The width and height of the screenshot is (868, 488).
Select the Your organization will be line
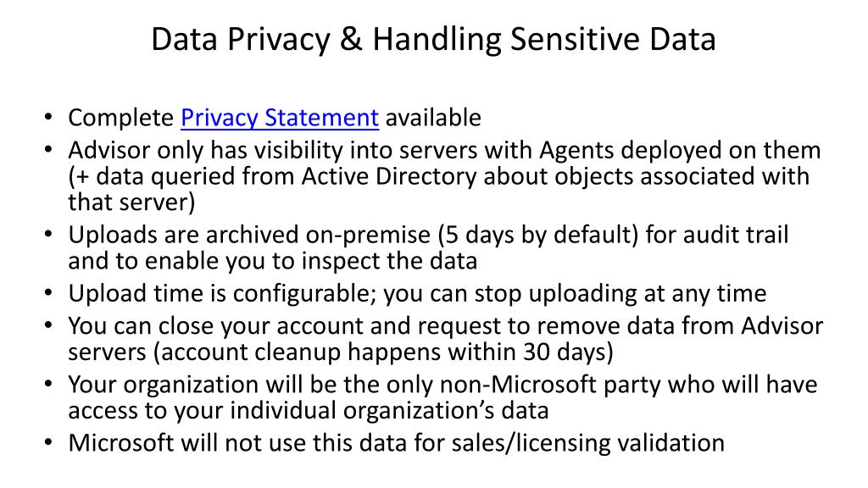click(x=442, y=385)
